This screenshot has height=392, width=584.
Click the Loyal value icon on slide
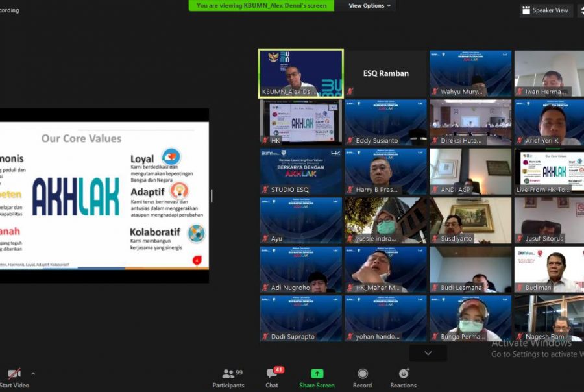click(171, 157)
